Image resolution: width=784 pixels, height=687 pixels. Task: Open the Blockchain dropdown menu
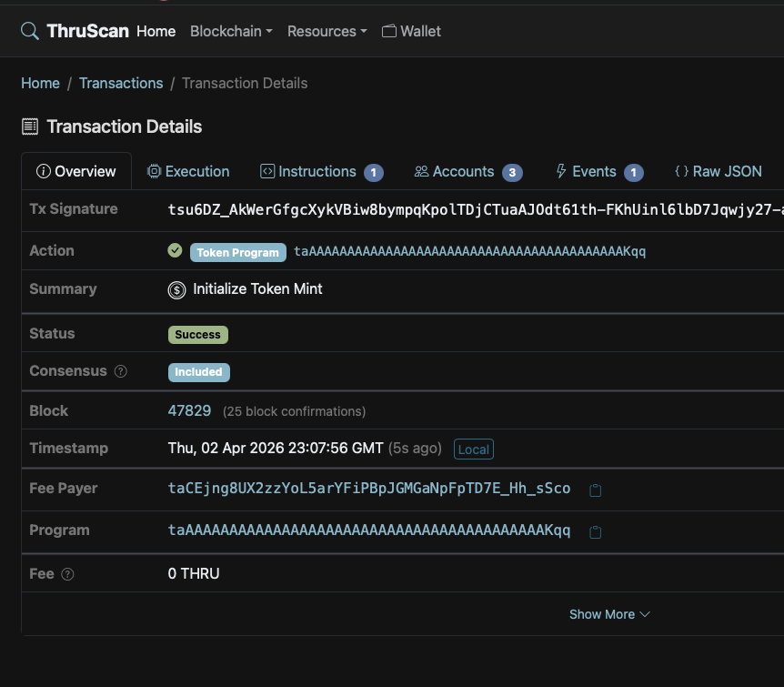coord(231,32)
